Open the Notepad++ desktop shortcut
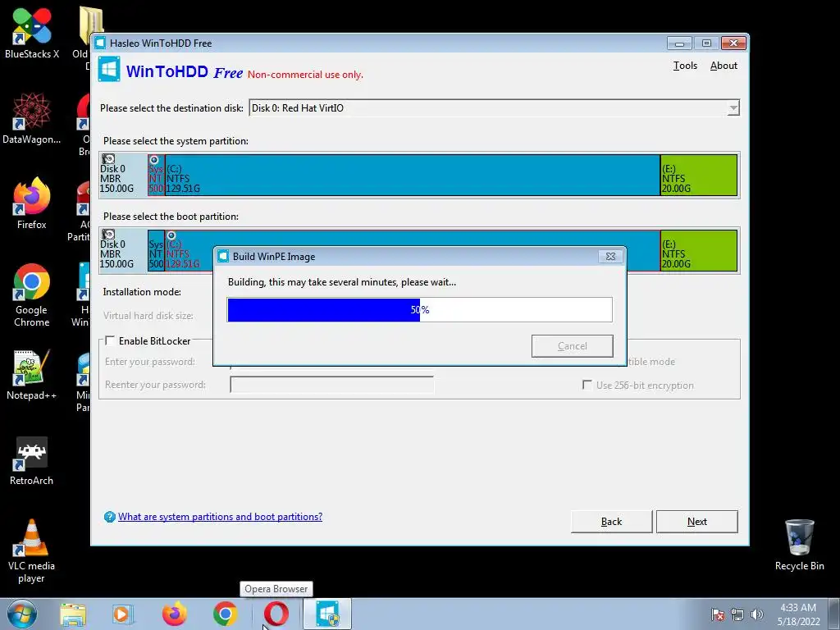The image size is (840, 630). pos(32,374)
